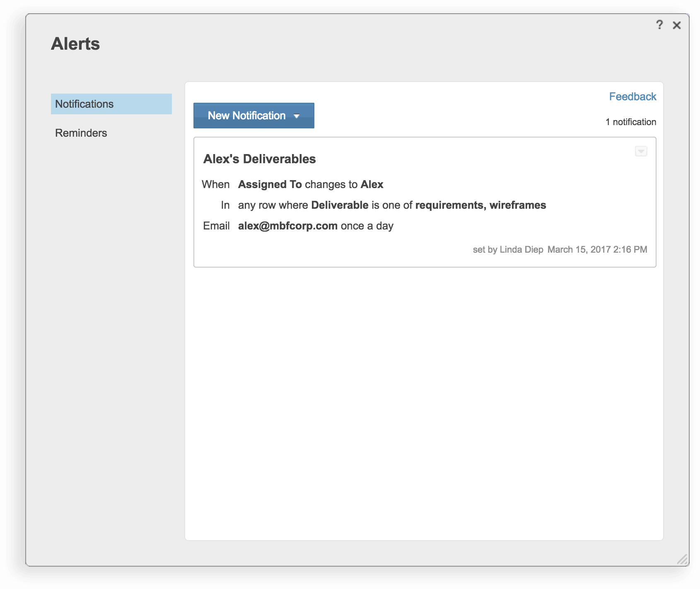Click the 'Alex' value in the When rule

point(372,184)
